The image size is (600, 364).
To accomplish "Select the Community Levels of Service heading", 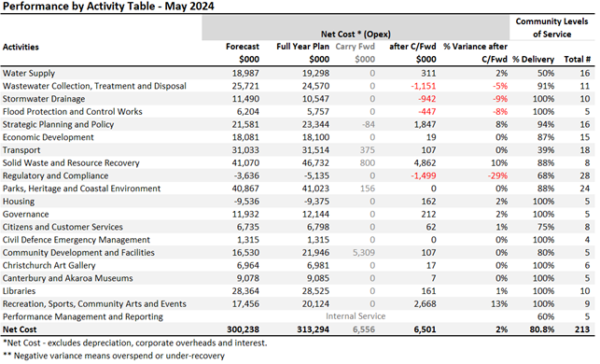I will click(551, 28).
